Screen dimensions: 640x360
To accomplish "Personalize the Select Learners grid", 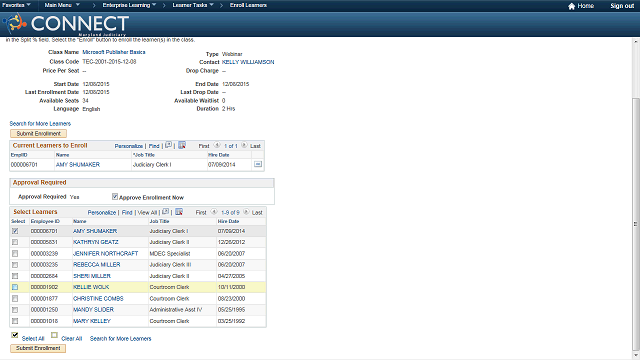I will pos(102,212).
